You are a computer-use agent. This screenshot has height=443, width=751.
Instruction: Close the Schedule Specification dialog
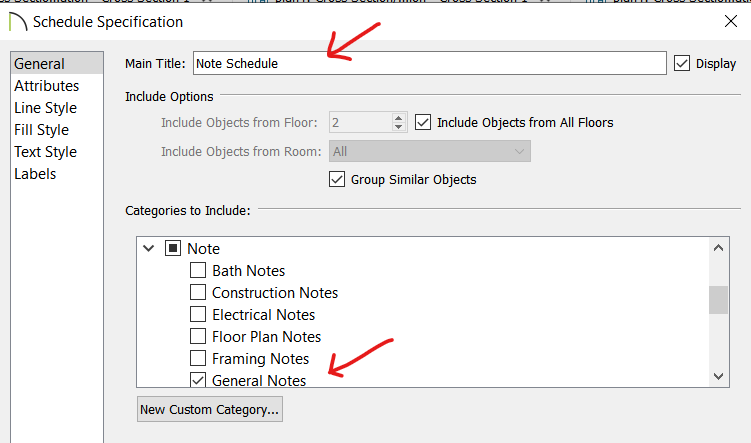(x=730, y=21)
